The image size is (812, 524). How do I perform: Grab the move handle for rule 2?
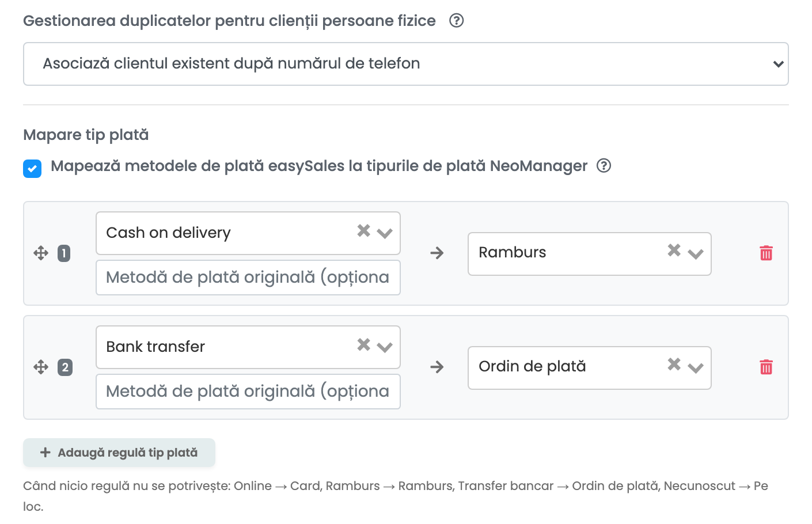click(x=41, y=367)
